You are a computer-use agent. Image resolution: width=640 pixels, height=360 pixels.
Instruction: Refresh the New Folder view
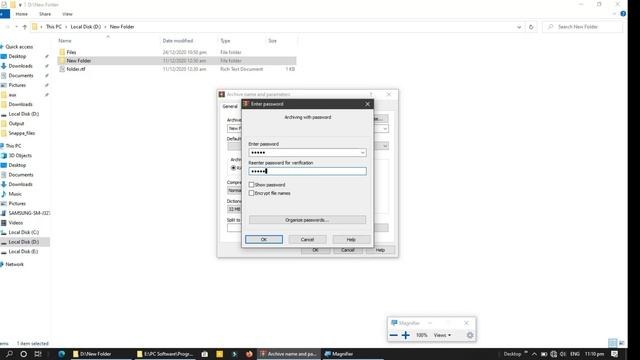[531, 27]
